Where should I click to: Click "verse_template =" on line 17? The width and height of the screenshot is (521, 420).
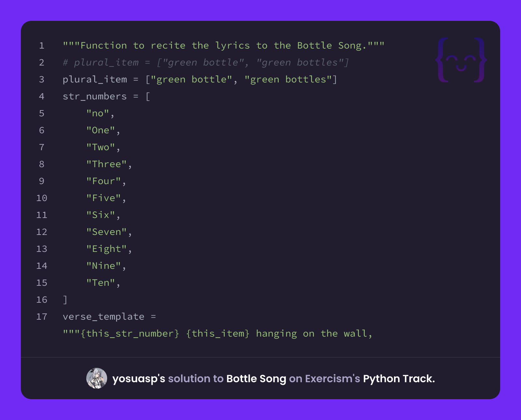coord(109,317)
